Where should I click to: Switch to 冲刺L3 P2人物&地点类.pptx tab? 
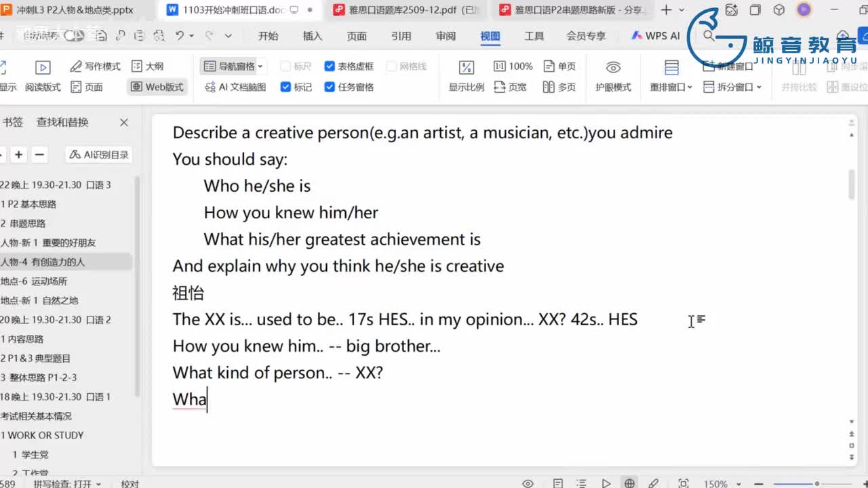point(75,10)
